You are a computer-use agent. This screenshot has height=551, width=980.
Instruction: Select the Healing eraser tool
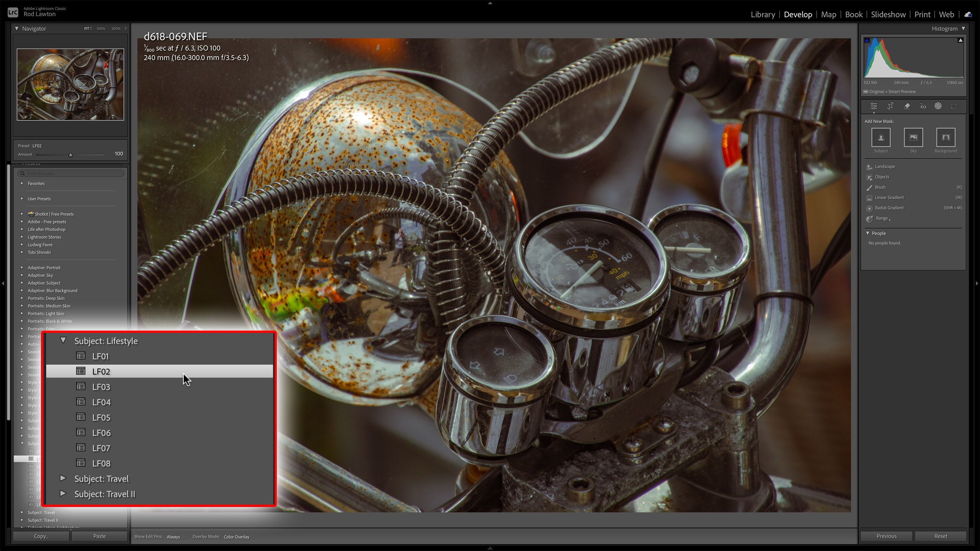[907, 106]
